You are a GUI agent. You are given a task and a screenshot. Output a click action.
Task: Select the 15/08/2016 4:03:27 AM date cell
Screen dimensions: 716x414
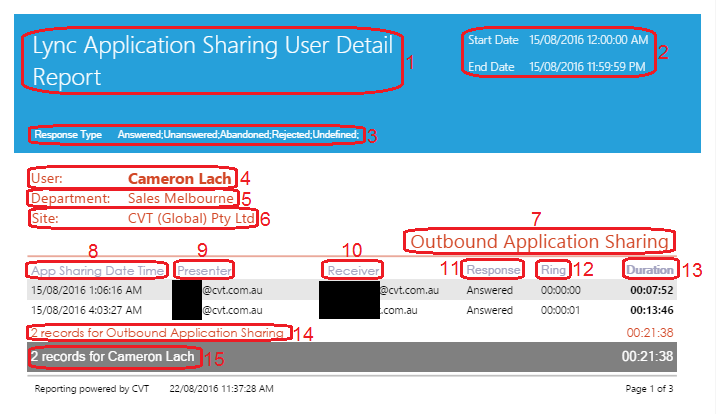point(86,310)
